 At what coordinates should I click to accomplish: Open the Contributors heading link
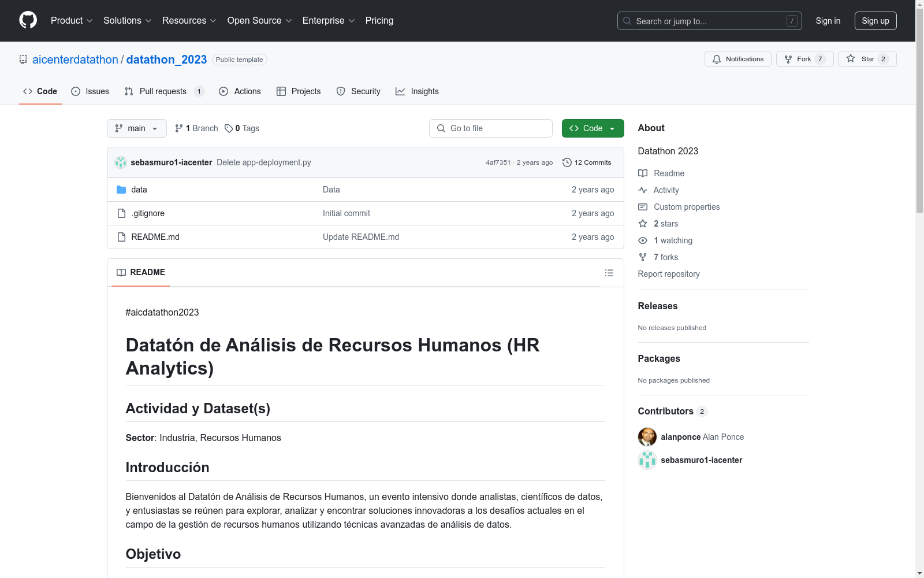673,412
